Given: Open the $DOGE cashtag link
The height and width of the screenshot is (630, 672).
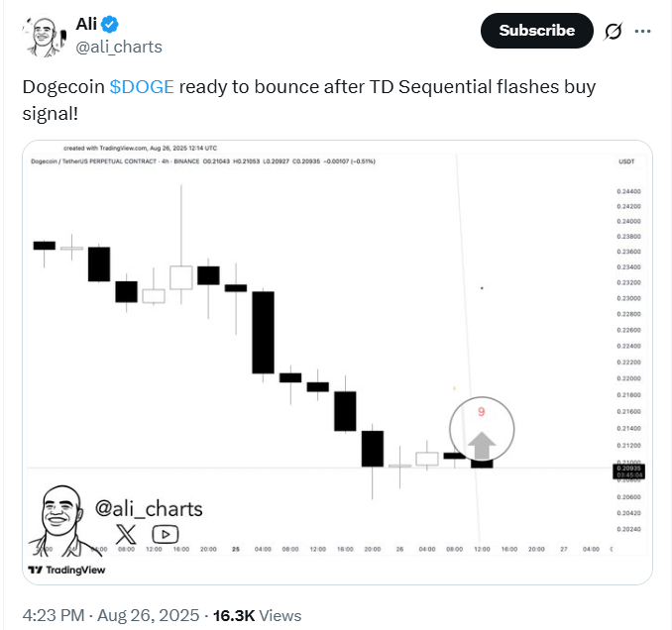Looking at the screenshot, I should coord(142,86).
